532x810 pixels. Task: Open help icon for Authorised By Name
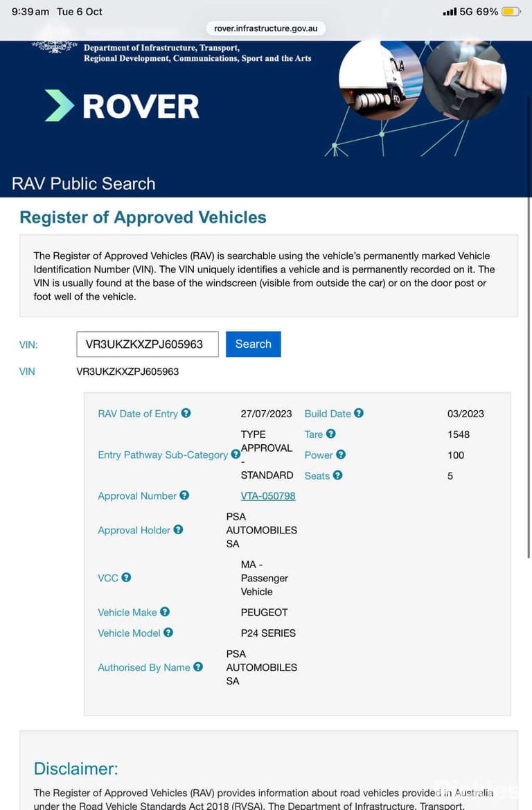click(198, 667)
